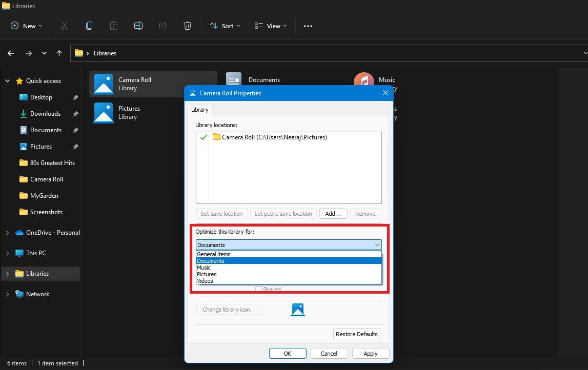Click the Copy icon in toolbar
Viewport: 588px width, 370px height.
pyautogui.click(x=89, y=26)
